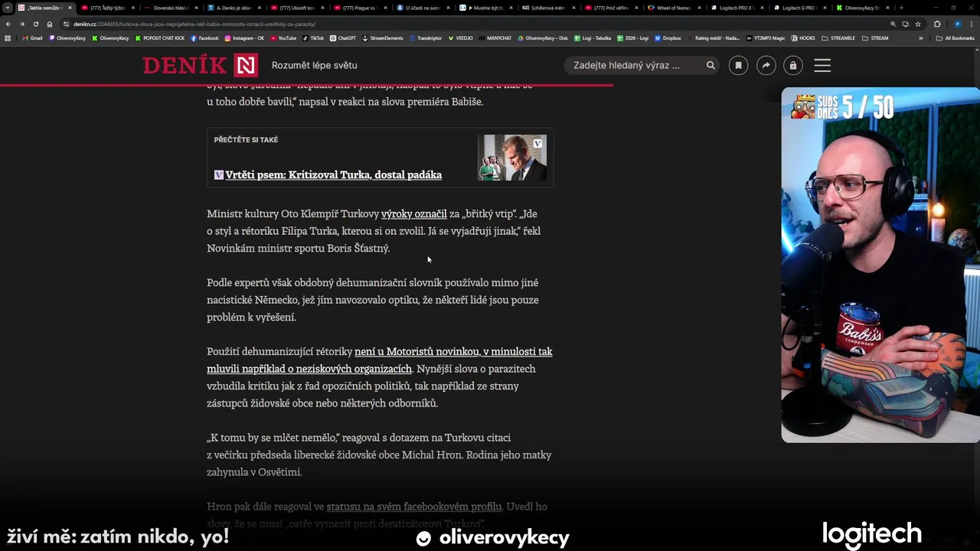Go forward with the browser forward arrow
This screenshot has height=551, width=980.
click(21, 24)
